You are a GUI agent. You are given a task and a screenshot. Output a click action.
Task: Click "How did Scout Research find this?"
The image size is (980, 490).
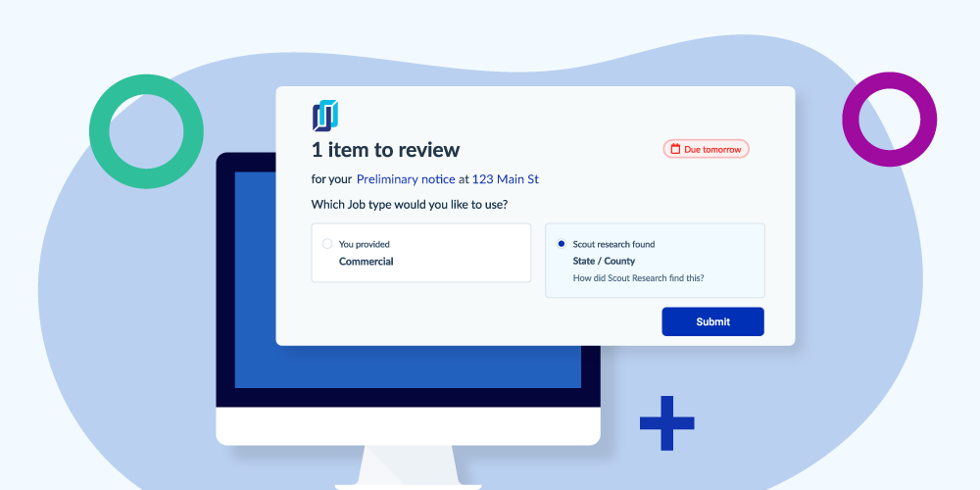[x=638, y=278]
